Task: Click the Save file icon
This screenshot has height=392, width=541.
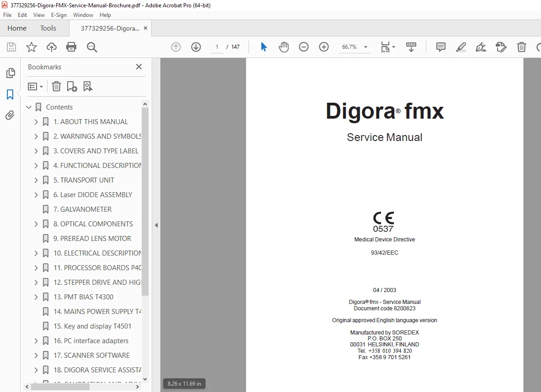Action: click(11, 47)
